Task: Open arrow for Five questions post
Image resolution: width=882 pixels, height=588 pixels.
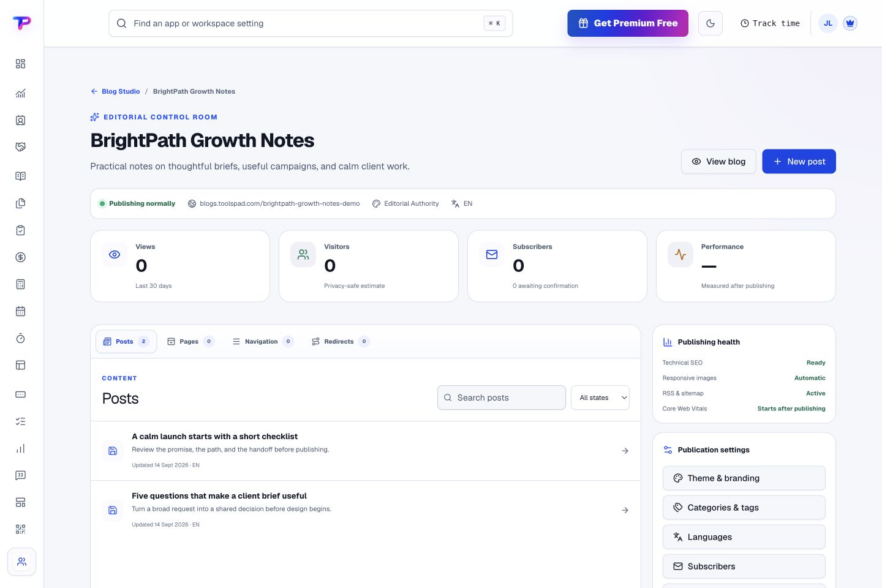Action: pos(625,510)
